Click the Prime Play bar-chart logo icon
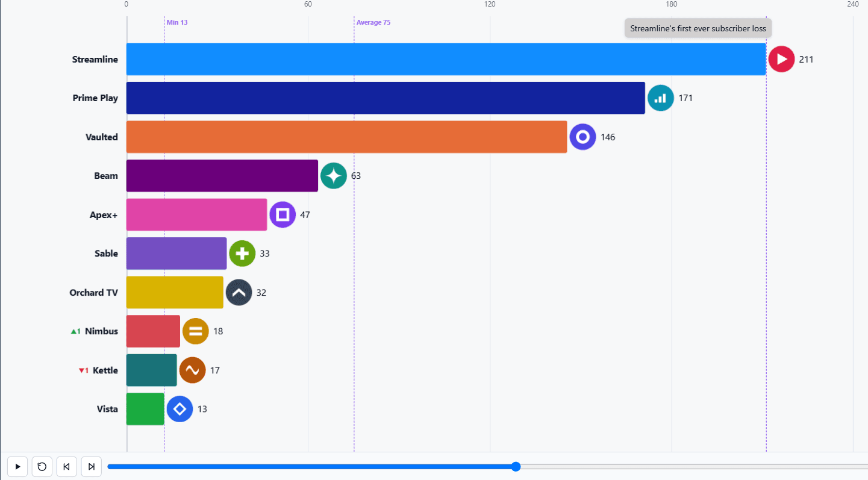Viewport: 868px width, 480px height. (x=661, y=98)
